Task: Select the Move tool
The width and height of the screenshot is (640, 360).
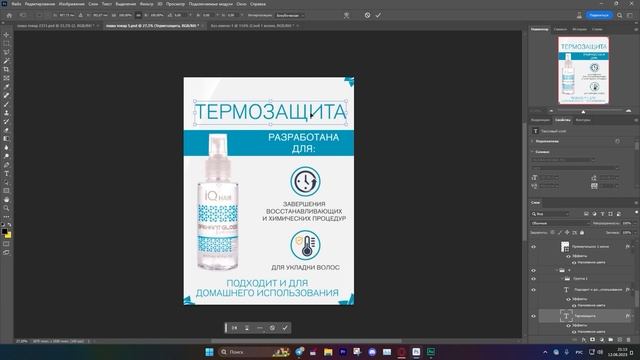Action: pos(6,35)
